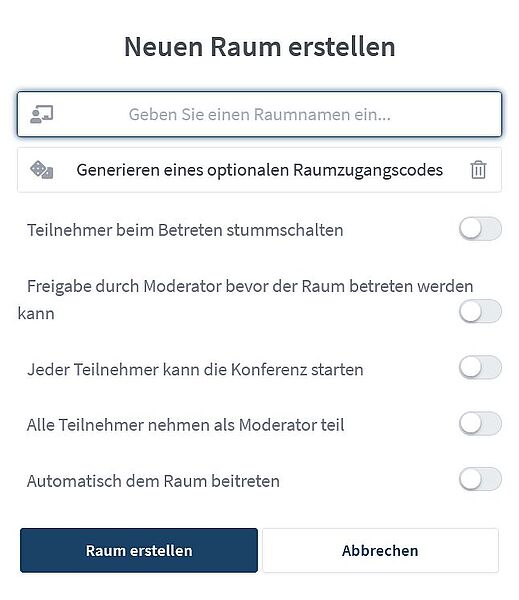Click the 'Jeder Teilnehmer kann die Konferenz' label
519x600 pixels.
pyautogui.click(x=167, y=370)
